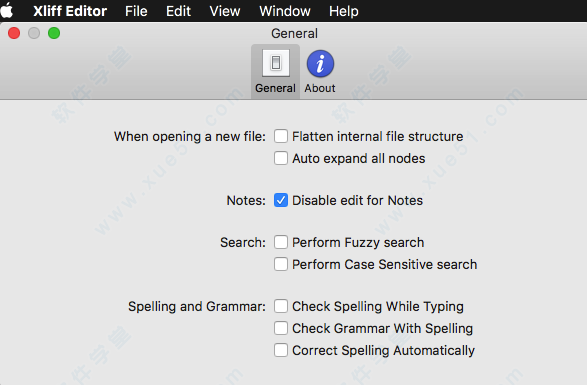Image resolution: width=587 pixels, height=385 pixels.
Task: Open the File menu
Action: click(x=136, y=11)
